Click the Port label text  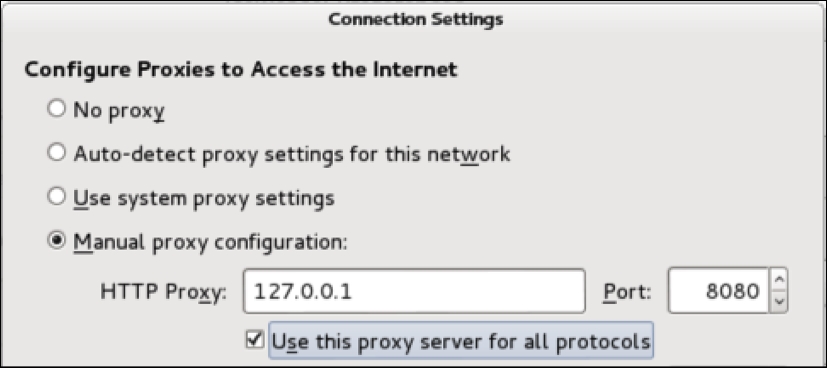[627, 292]
